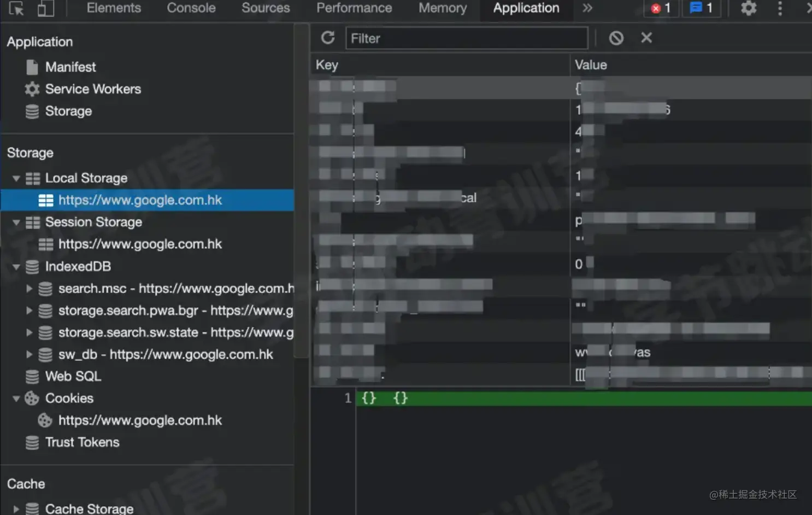Screen dimensions: 812x515
Task: Switch to the Elements tab
Action: [x=114, y=8]
